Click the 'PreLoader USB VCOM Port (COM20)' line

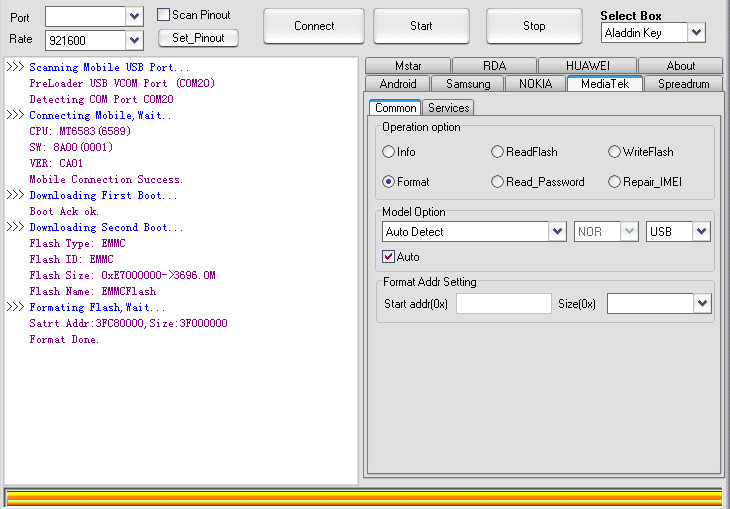[122, 83]
